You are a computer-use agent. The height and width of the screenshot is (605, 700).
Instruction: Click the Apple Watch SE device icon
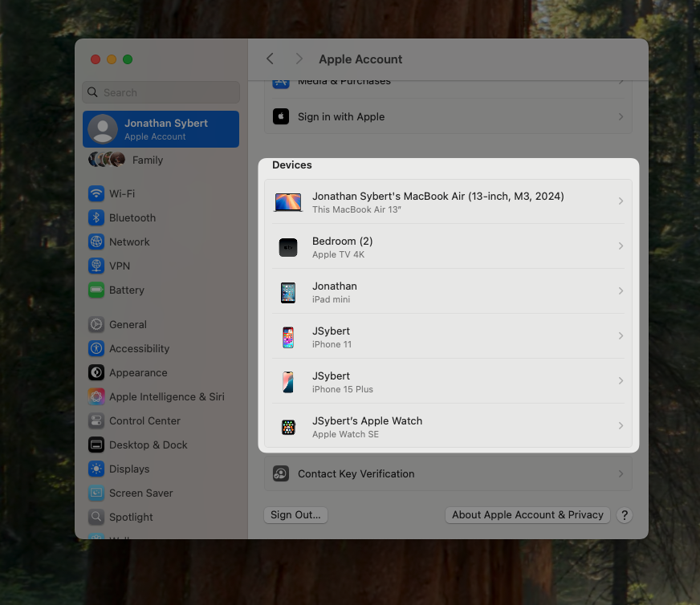(x=288, y=427)
